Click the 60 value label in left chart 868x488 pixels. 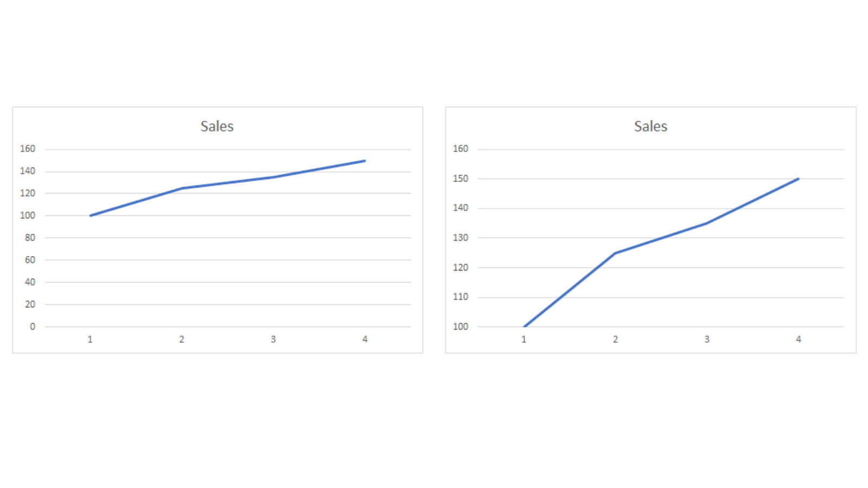click(x=30, y=260)
